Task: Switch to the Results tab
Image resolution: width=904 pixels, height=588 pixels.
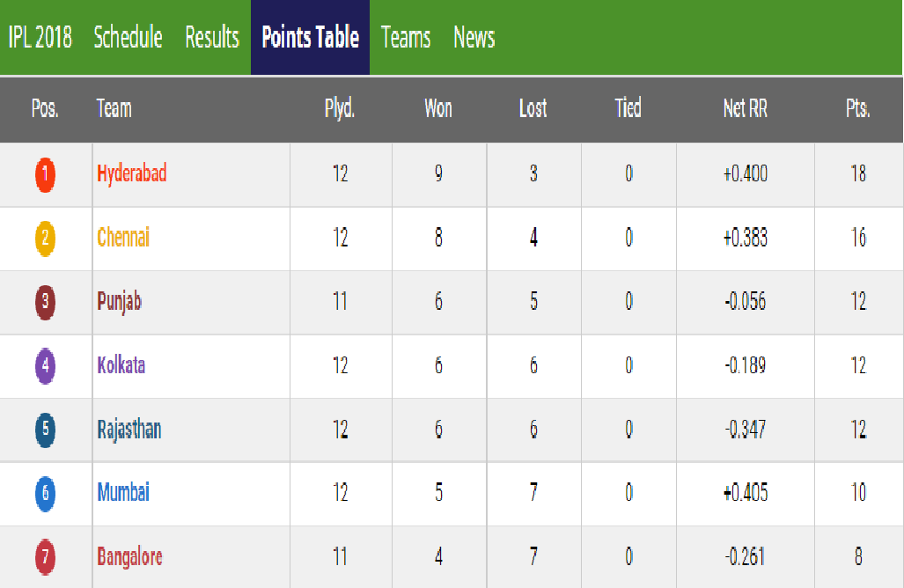Action: [212, 38]
